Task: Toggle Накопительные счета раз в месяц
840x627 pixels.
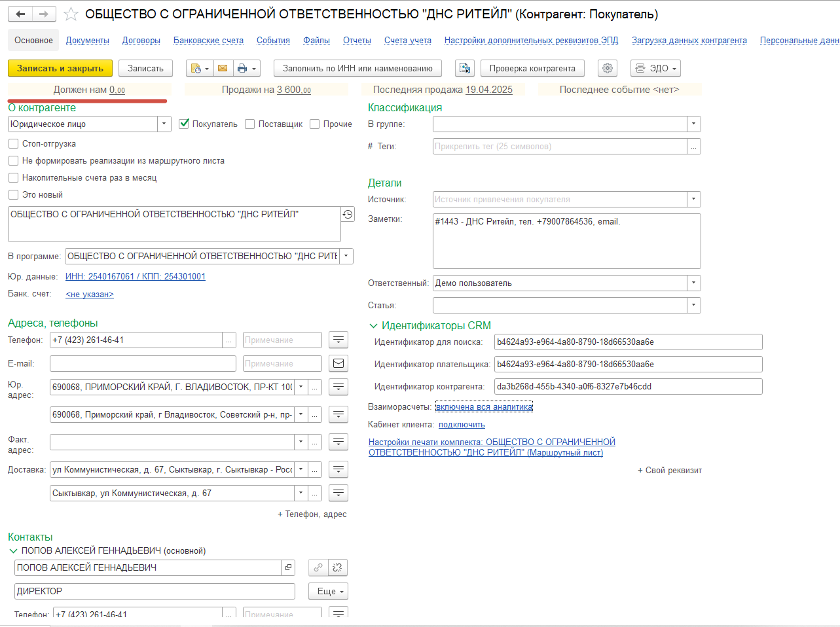Action: coord(13,177)
